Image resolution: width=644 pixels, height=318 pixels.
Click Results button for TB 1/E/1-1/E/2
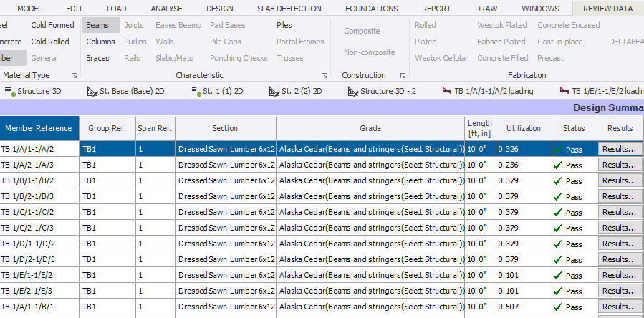(620, 275)
